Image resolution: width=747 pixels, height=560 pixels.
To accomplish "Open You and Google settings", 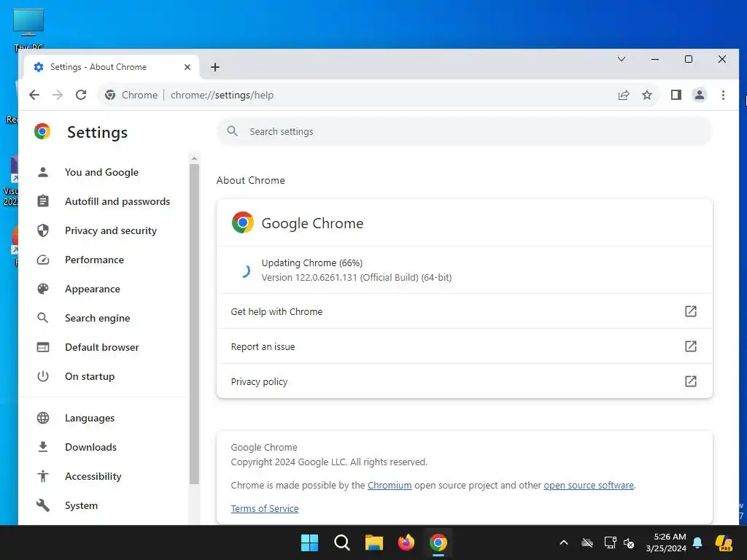I will [102, 172].
